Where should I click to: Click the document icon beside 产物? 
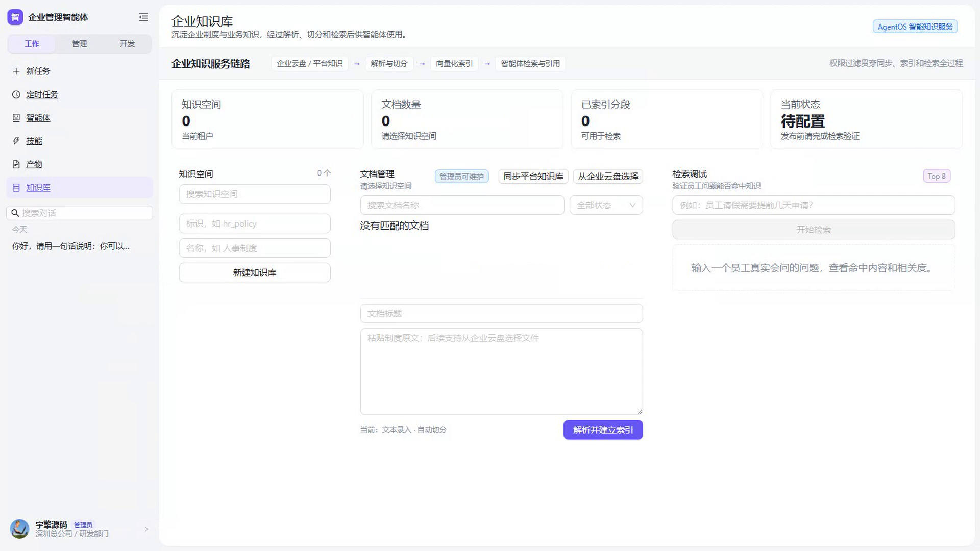16,164
